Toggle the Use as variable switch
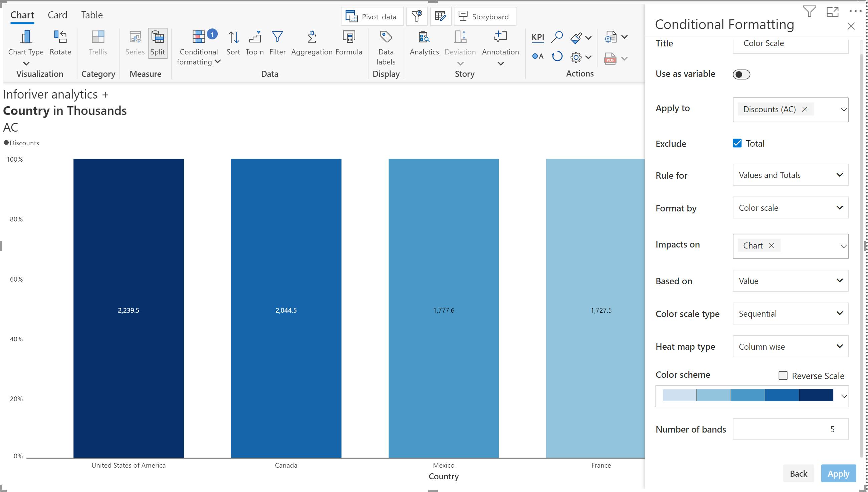The image size is (868, 492). click(x=741, y=74)
